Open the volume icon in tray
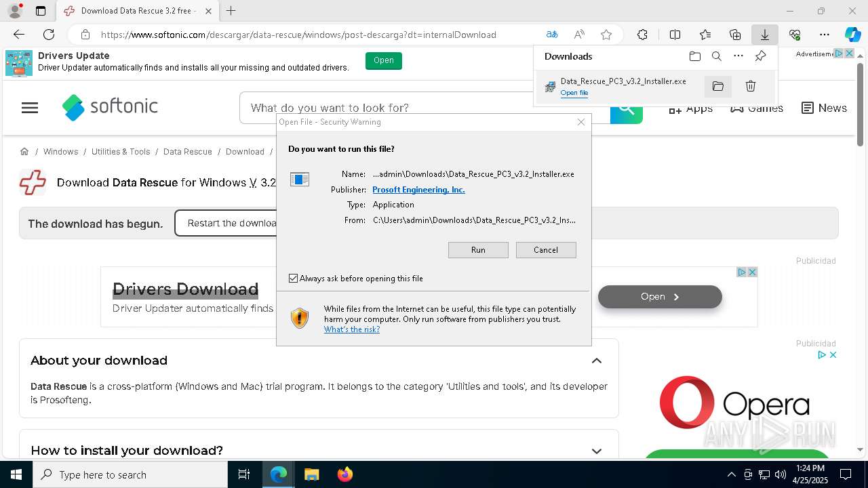Viewport: 868px width, 488px height. [781, 474]
